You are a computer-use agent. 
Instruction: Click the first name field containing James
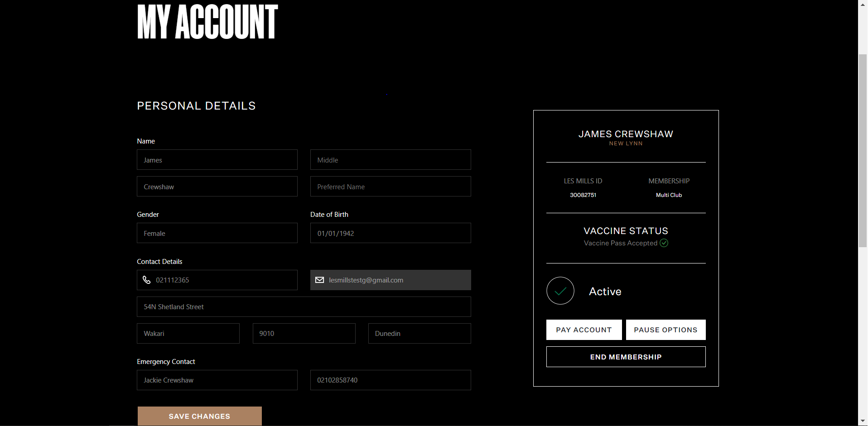217,160
